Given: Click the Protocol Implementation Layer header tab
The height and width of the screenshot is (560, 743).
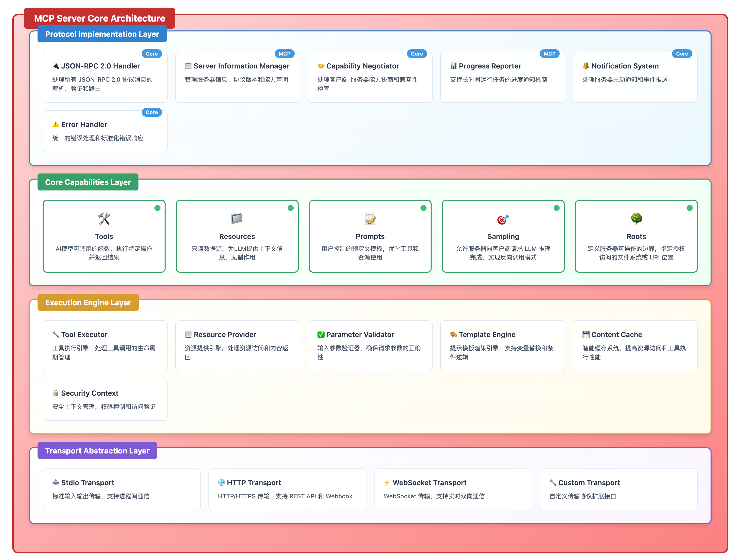Looking at the screenshot, I should point(102,34).
